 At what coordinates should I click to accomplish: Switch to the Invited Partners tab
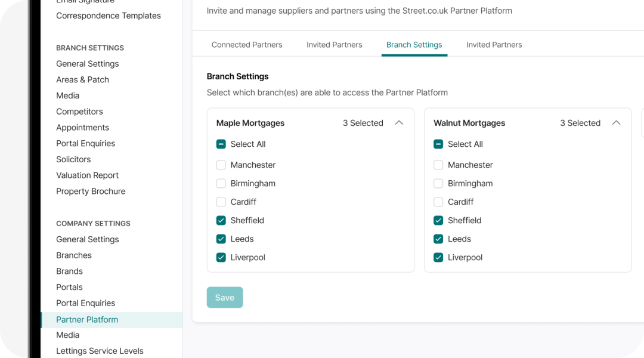click(334, 44)
